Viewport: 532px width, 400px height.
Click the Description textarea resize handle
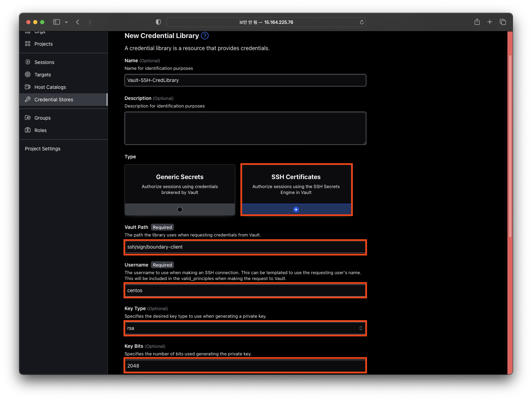(364, 143)
